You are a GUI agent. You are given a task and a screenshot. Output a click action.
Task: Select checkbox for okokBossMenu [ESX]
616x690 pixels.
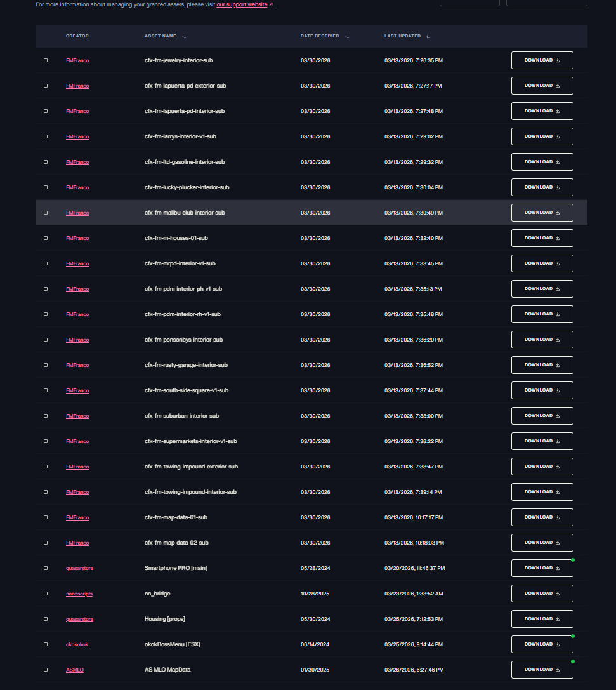click(46, 644)
